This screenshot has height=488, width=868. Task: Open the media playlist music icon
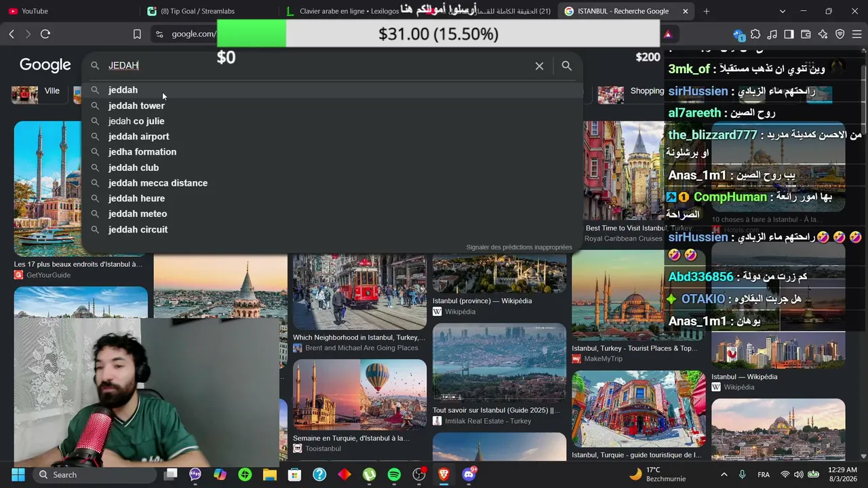(x=772, y=34)
